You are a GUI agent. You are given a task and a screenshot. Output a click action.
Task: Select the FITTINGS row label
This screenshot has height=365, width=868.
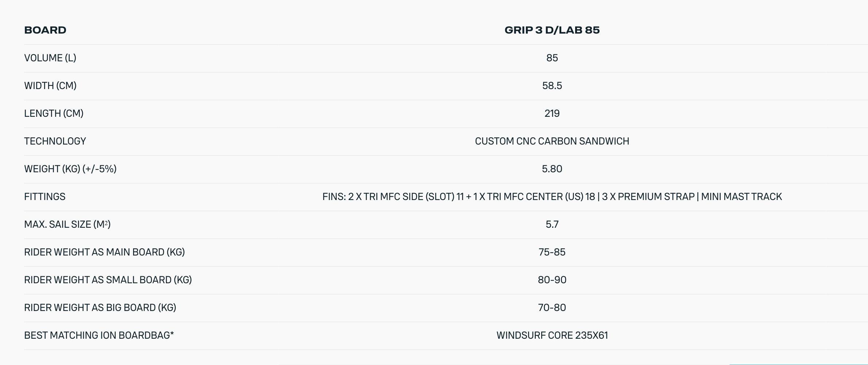point(45,197)
